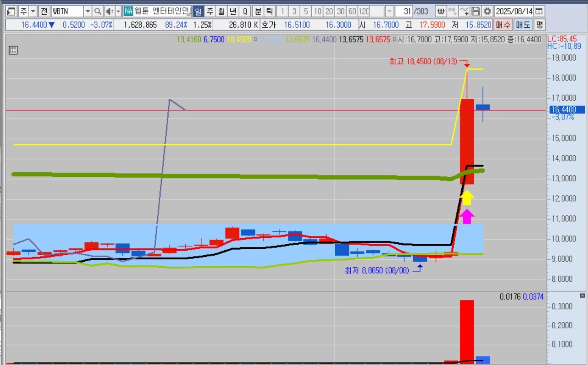Click the speaker sound alert icon

click(109, 11)
